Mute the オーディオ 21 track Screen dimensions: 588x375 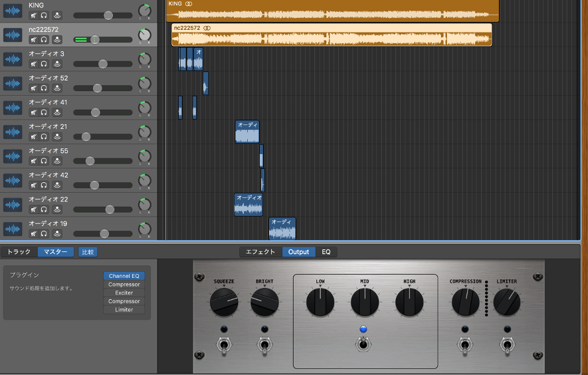[x=34, y=137]
